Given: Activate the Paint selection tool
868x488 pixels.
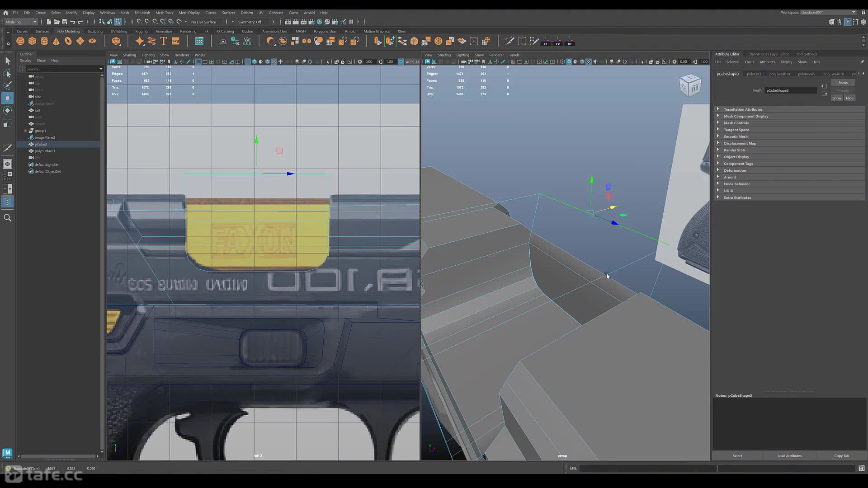Looking at the screenshot, I should (x=7, y=85).
